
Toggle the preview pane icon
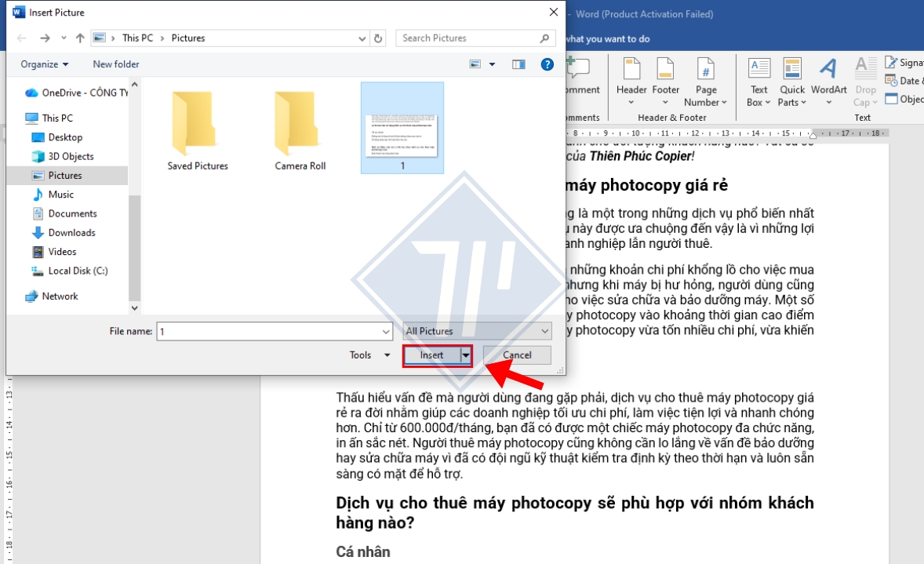click(x=518, y=64)
